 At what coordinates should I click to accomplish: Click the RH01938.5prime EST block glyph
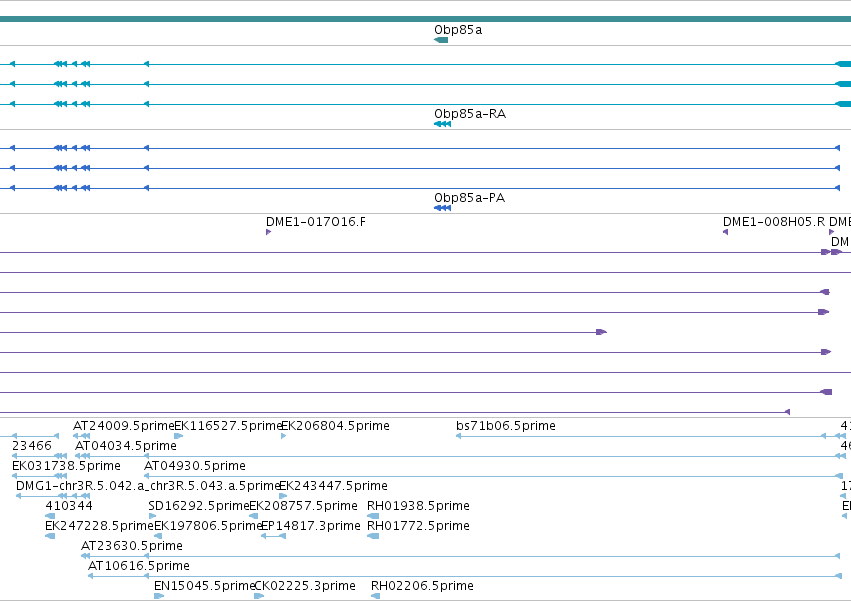pos(373,516)
